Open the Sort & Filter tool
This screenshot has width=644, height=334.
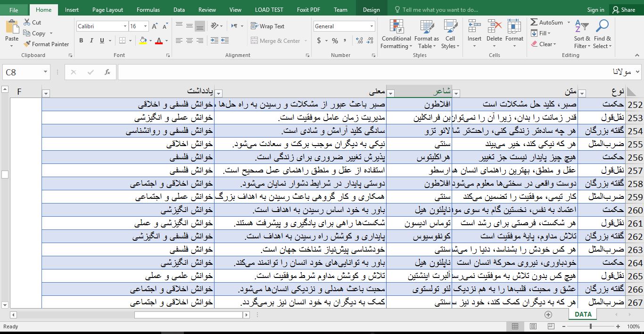[x=582, y=27]
